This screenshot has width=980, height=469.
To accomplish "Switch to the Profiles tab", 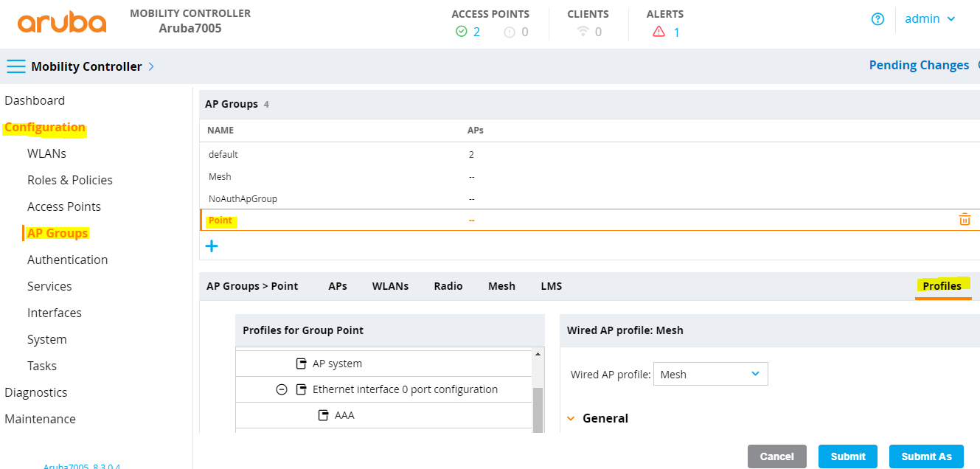I will click(942, 286).
